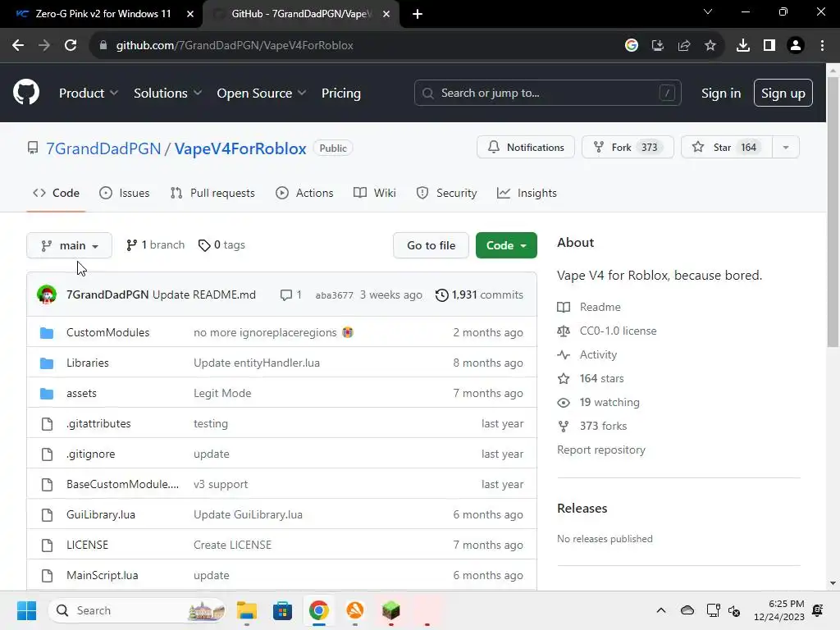The width and height of the screenshot is (840, 630).
Task: Open VapeV4ForRoblox repository name link
Action: click(240, 148)
